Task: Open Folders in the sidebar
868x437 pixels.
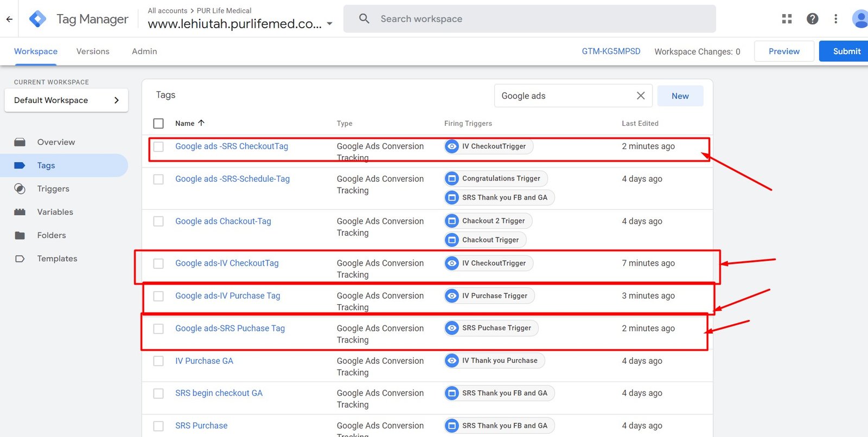Action: click(x=52, y=235)
